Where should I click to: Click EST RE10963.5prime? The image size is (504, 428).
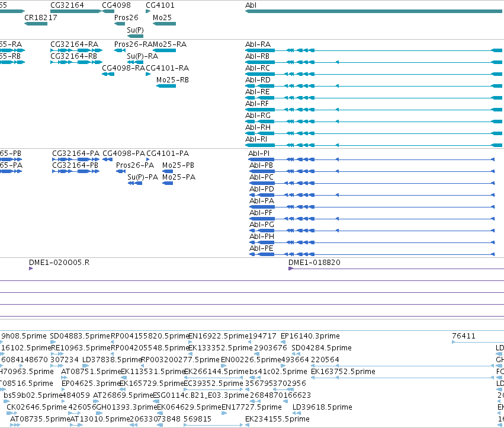[x=57, y=354]
